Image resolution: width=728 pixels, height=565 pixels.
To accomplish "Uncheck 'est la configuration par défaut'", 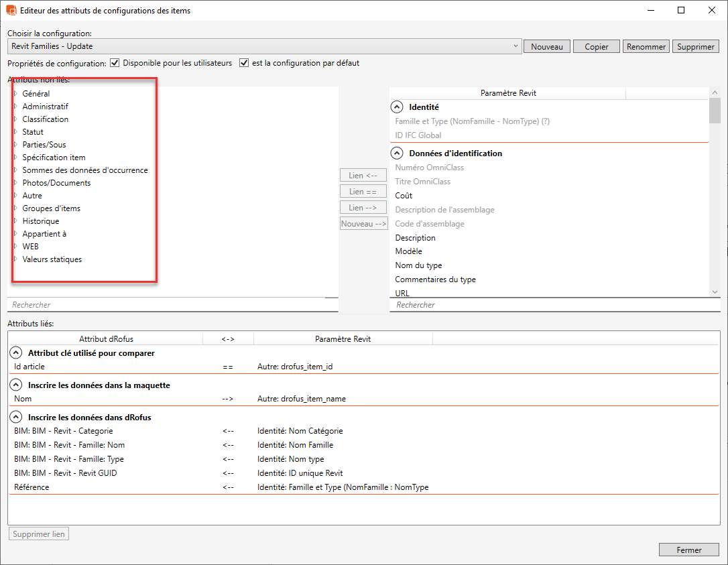I will (244, 63).
